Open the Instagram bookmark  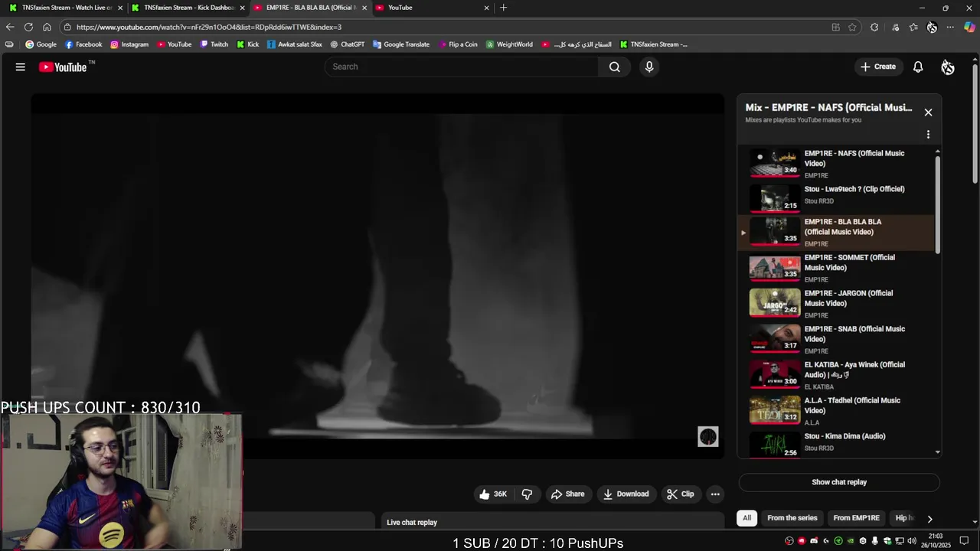tap(129, 44)
